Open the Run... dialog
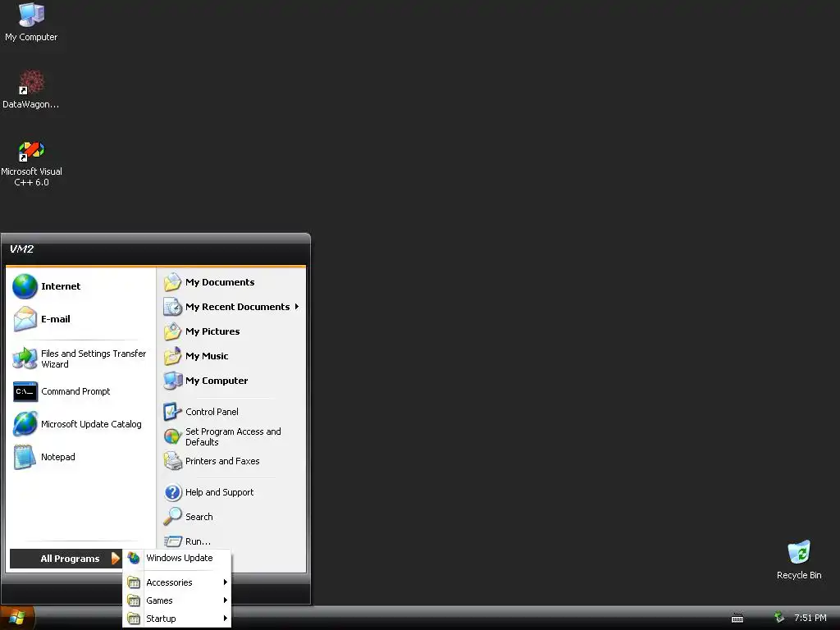This screenshot has width=840, height=630. (x=231, y=541)
